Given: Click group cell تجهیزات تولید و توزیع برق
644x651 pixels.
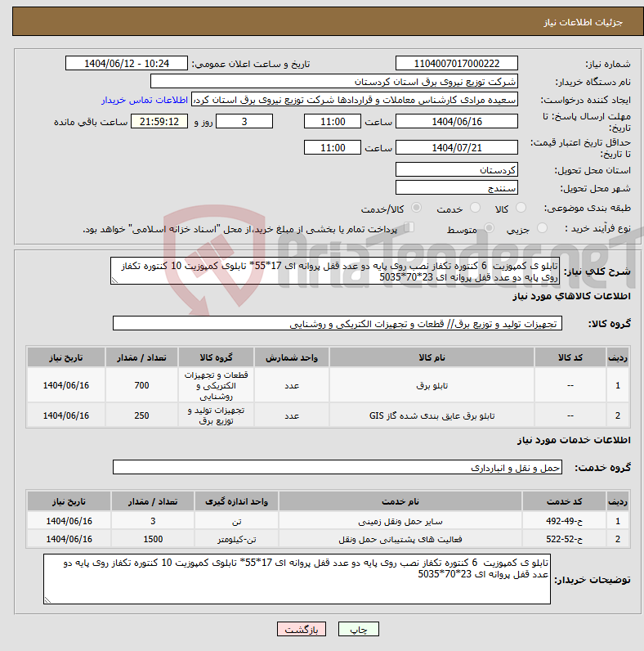Looking at the screenshot, I should tap(216, 415).
